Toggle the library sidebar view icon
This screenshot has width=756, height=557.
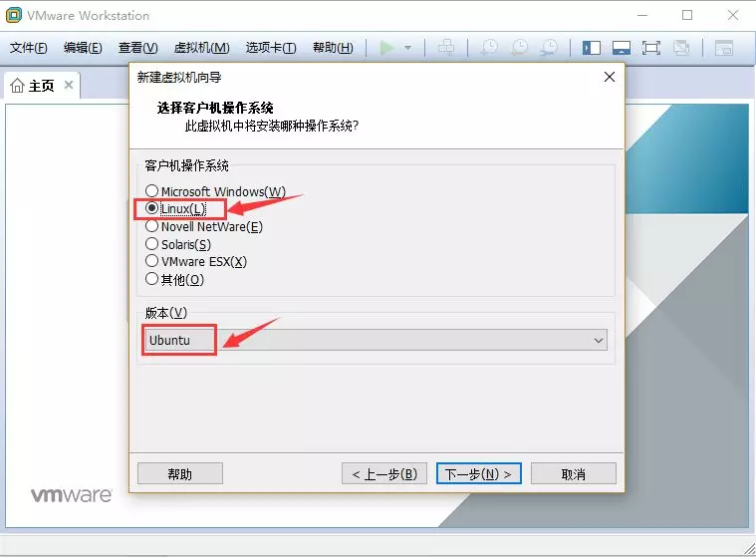pyautogui.click(x=591, y=48)
